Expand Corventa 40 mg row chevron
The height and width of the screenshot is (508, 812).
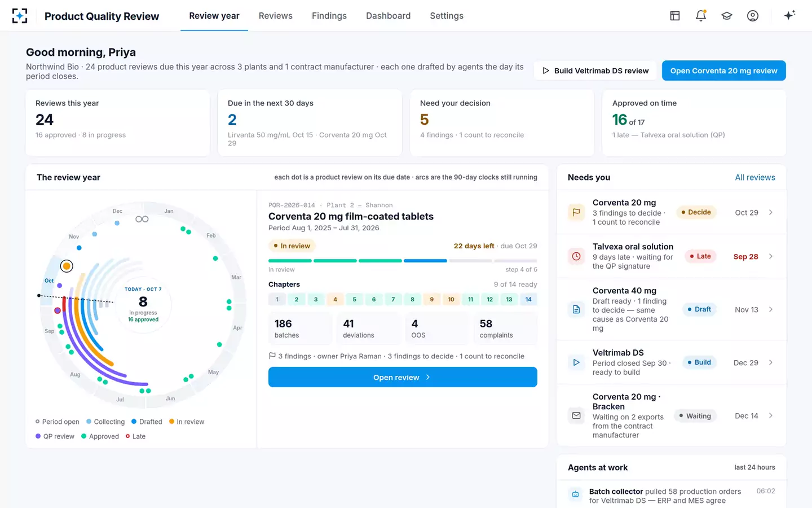(x=771, y=309)
